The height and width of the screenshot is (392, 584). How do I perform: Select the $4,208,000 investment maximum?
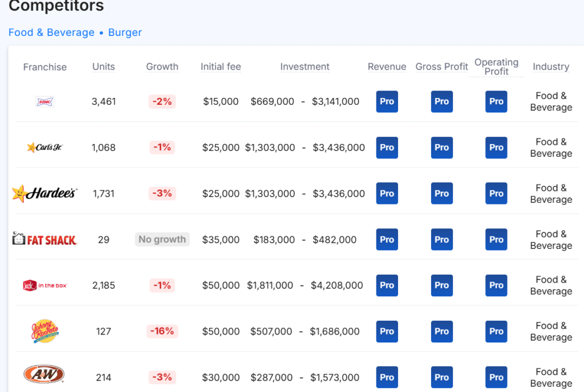tap(336, 285)
